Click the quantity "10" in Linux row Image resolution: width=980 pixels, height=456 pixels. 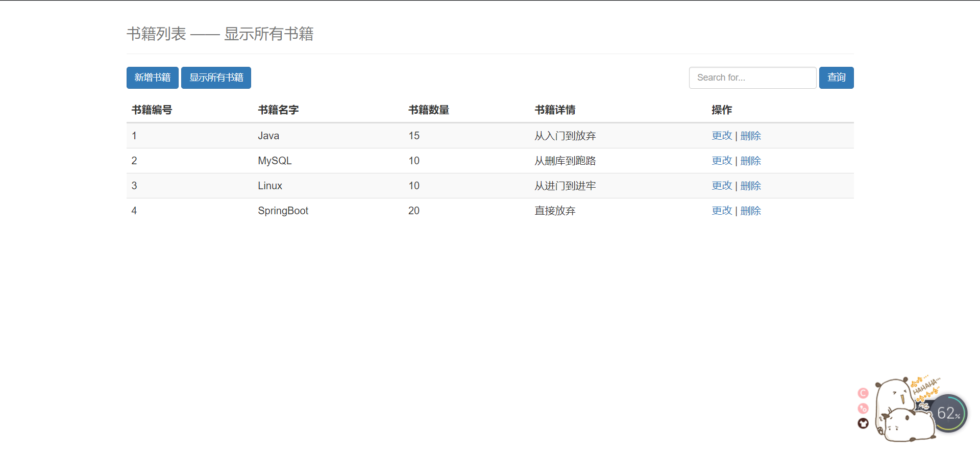click(x=414, y=186)
